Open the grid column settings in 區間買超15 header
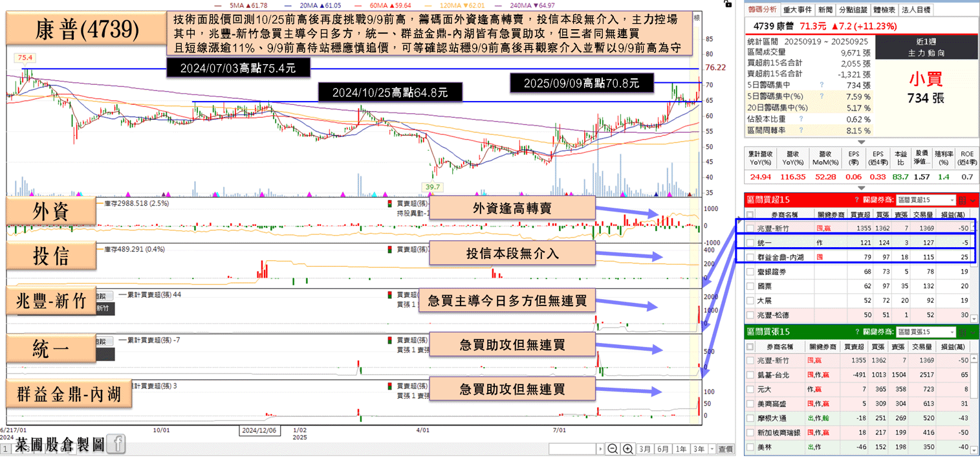Viewport: 980px width, 466px height. pyautogui.click(x=963, y=200)
